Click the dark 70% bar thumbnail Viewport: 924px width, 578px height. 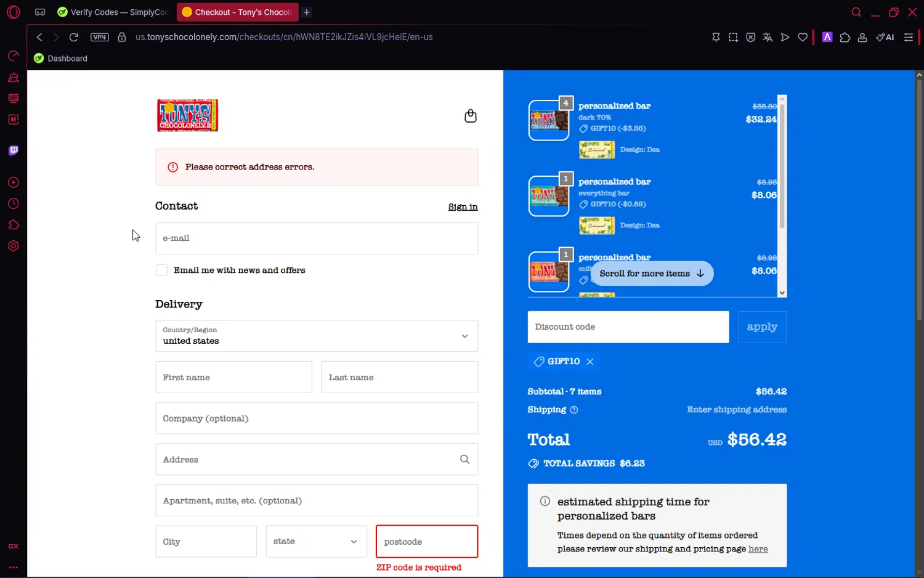[549, 120]
